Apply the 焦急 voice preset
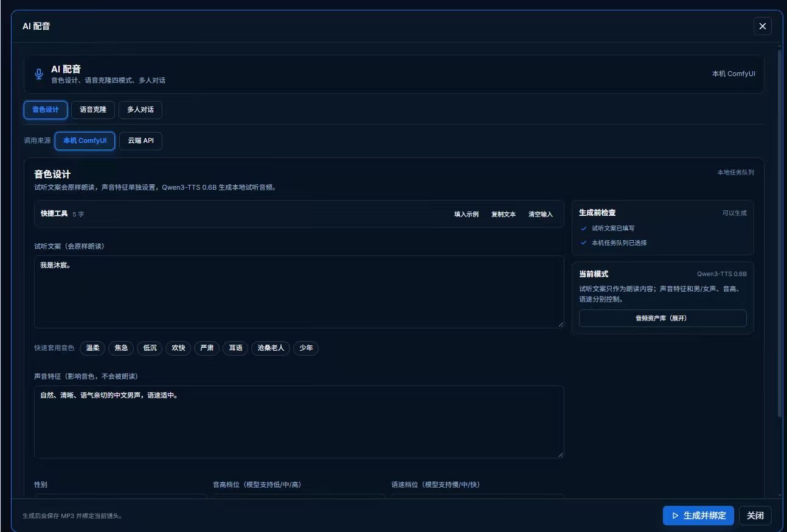This screenshot has height=532, width=787. tap(121, 348)
